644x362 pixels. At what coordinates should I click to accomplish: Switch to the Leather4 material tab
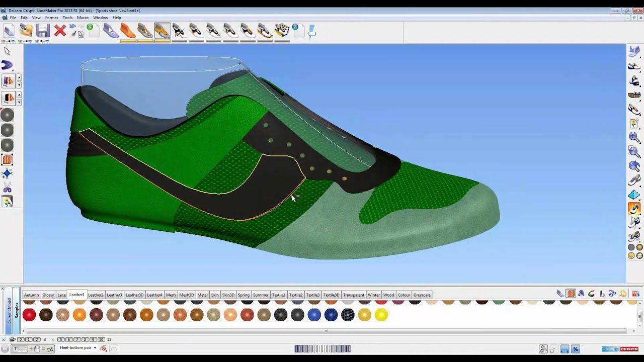(x=154, y=295)
